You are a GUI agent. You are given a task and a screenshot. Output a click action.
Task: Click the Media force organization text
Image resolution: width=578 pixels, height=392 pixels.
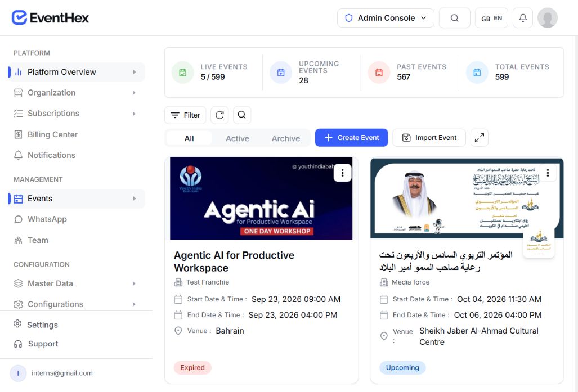[x=411, y=282]
